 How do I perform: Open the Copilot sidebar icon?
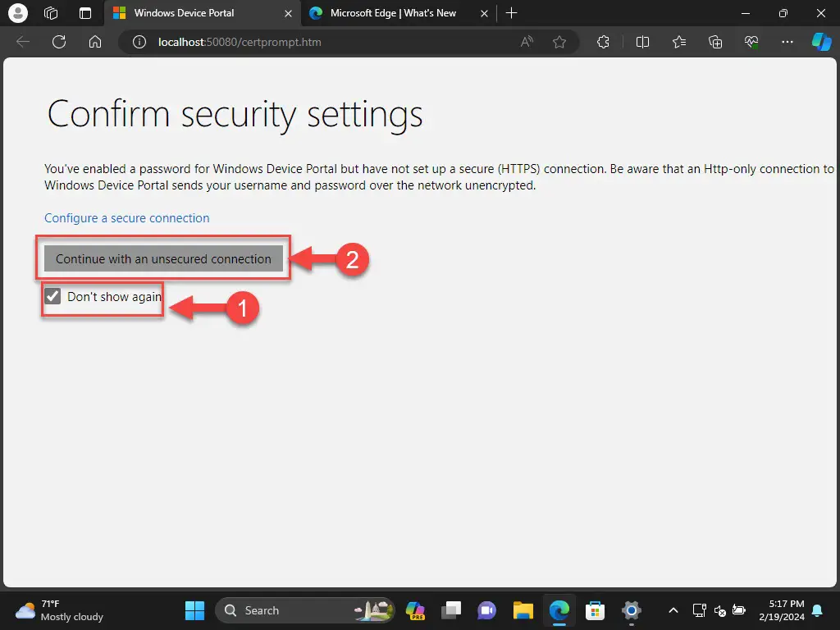point(821,42)
